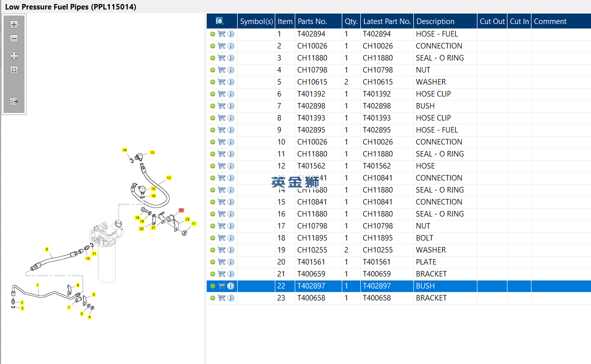Show info for item 4 NUT
The width and height of the screenshot is (591, 364).
click(231, 70)
